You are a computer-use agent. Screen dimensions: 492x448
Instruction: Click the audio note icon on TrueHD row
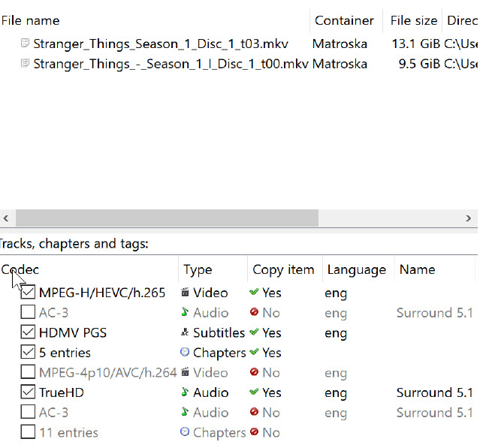[x=185, y=392]
